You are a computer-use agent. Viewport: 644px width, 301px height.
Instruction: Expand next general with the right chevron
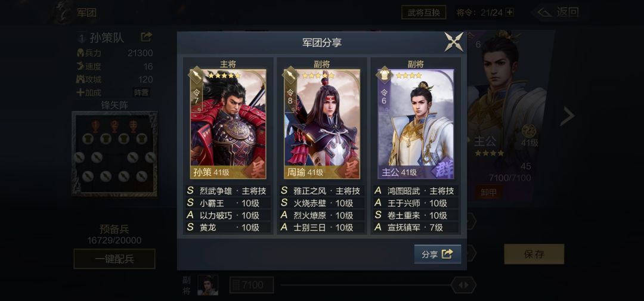click(567, 116)
